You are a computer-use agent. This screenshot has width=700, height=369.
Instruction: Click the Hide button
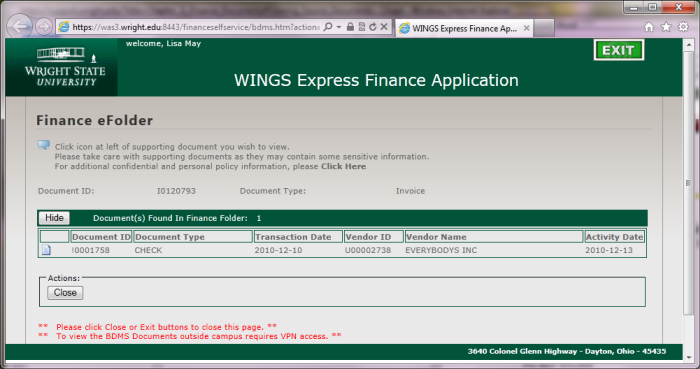point(54,218)
